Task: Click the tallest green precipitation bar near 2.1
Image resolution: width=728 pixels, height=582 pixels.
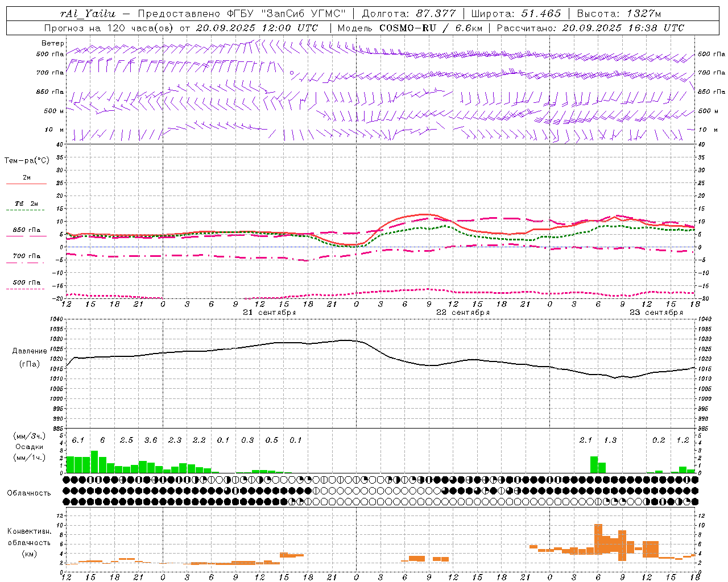Action: click(594, 464)
